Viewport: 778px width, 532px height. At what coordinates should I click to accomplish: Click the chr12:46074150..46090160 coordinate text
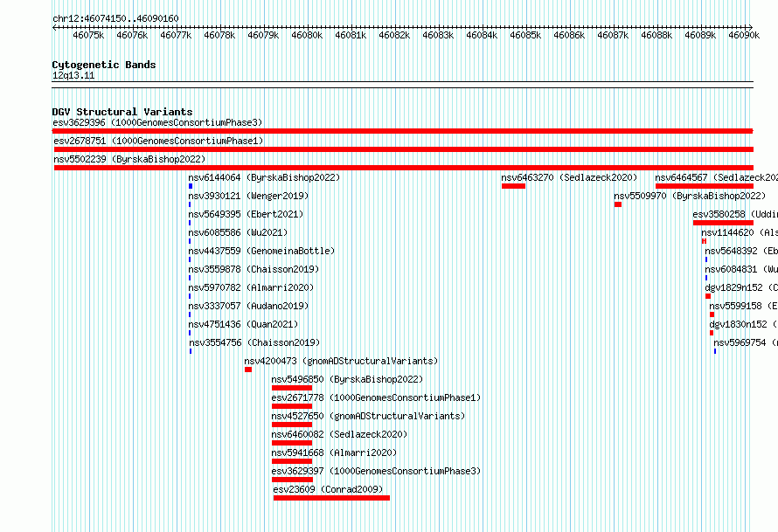(x=115, y=18)
